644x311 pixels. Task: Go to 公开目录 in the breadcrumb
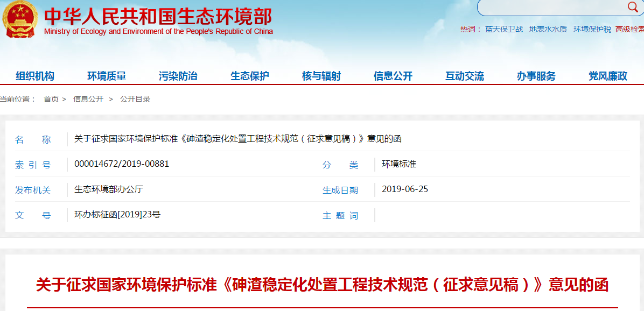click(x=135, y=100)
